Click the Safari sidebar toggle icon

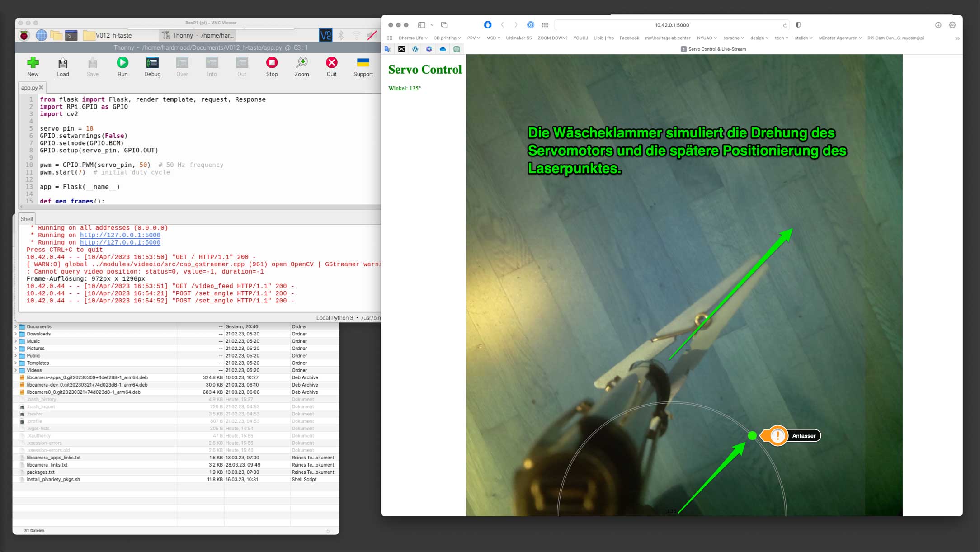pyautogui.click(x=421, y=25)
